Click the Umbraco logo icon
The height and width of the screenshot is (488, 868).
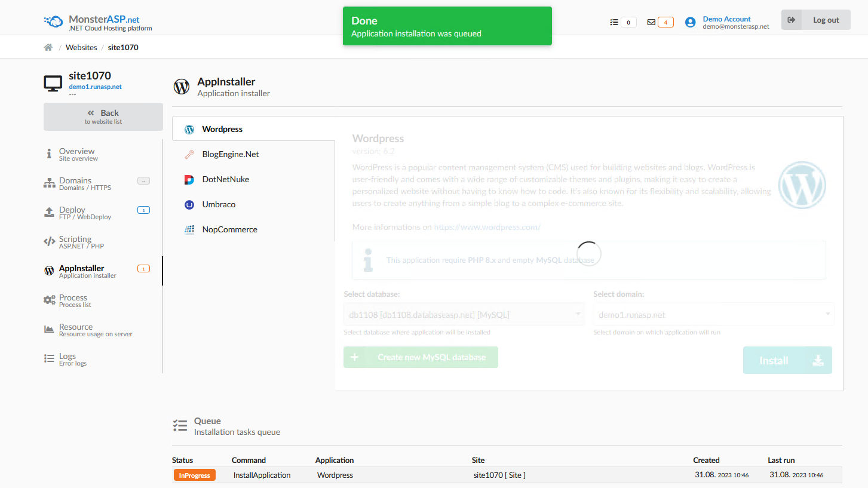pyautogui.click(x=189, y=204)
